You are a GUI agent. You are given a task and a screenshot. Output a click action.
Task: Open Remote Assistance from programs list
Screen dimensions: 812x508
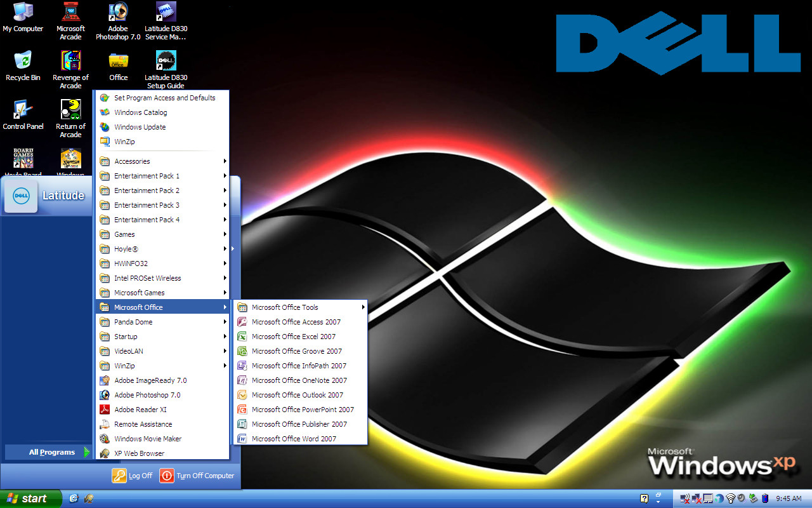pos(162,424)
